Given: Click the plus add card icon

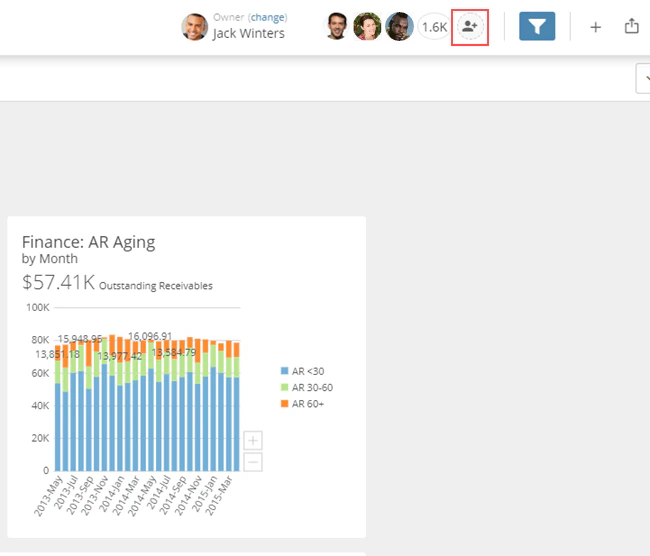Looking at the screenshot, I should 596,27.
